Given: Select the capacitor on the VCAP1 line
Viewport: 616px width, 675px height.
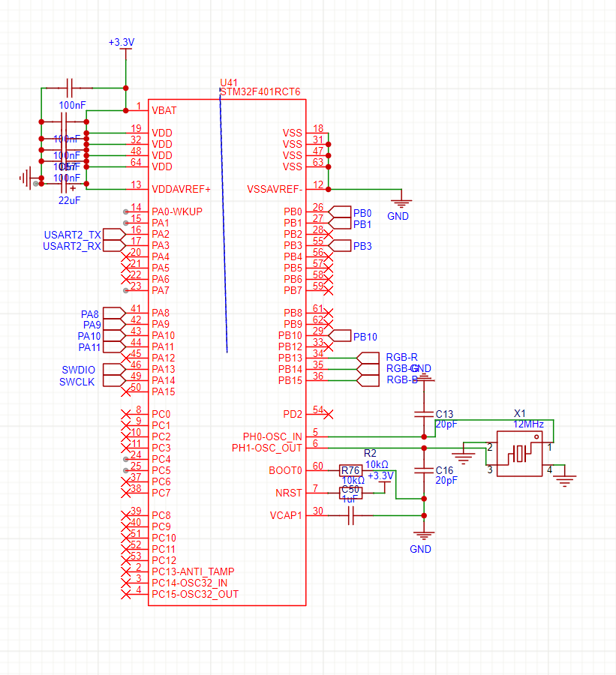Looking at the screenshot, I should tap(350, 515).
